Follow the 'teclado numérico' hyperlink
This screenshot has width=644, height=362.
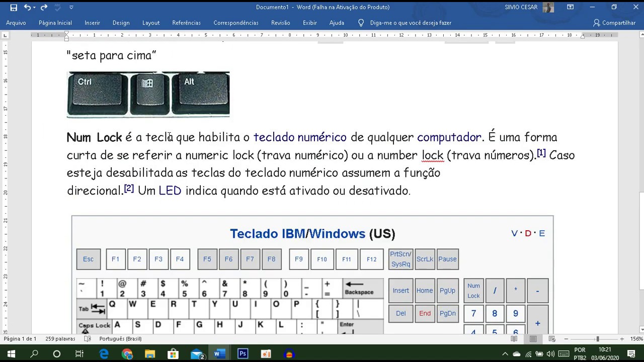click(x=300, y=137)
